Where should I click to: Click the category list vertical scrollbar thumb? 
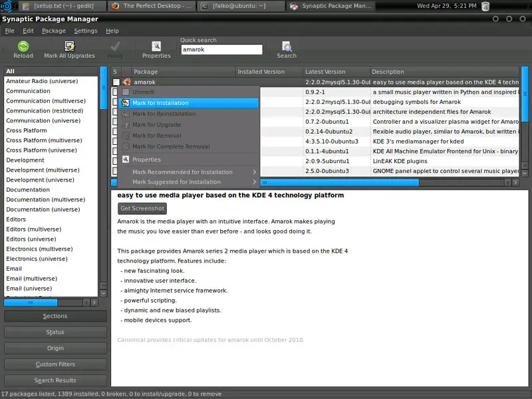click(x=104, y=88)
